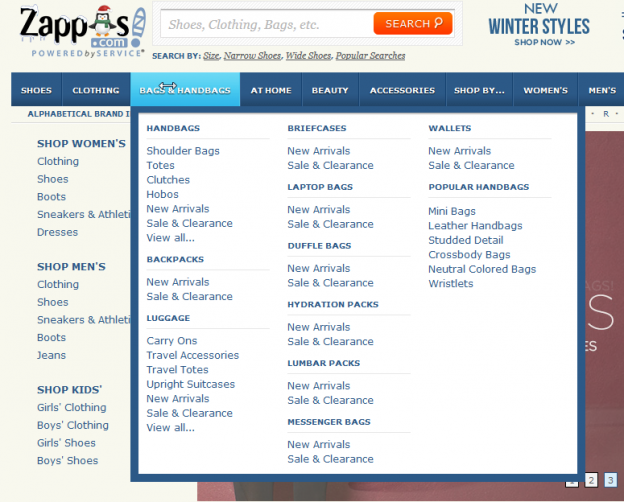Open Popular Searches link

tap(370, 57)
